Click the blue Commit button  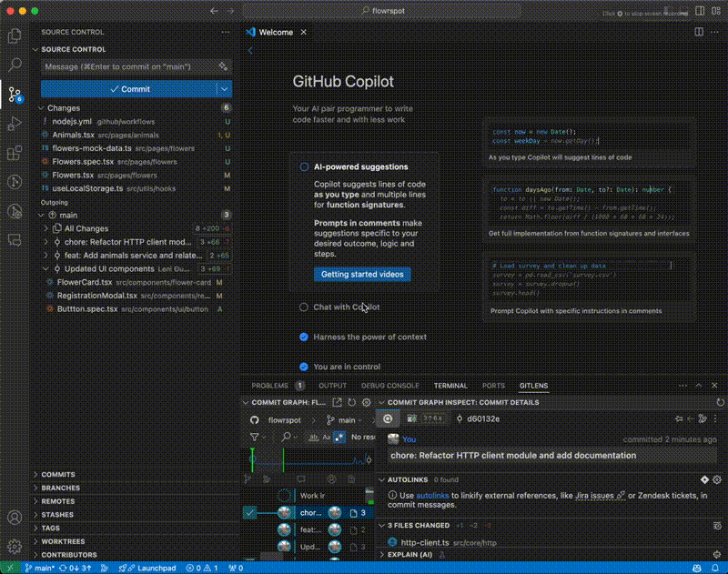[129, 89]
